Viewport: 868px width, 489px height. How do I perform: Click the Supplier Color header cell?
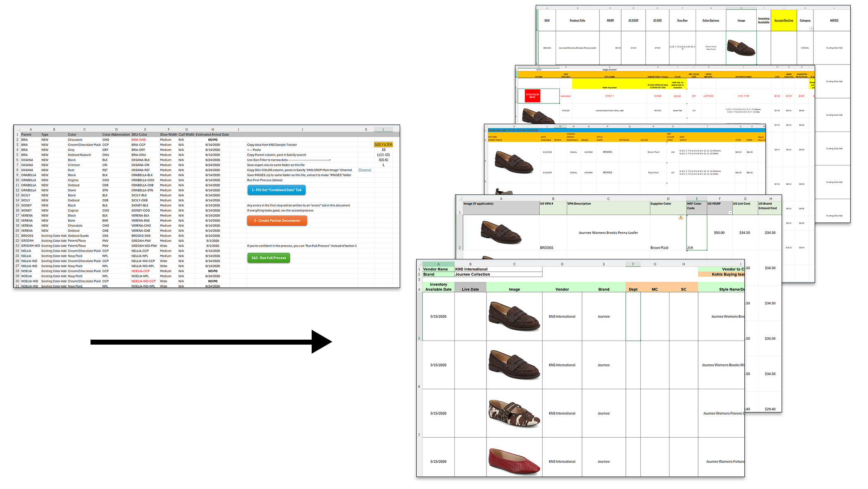668,208
